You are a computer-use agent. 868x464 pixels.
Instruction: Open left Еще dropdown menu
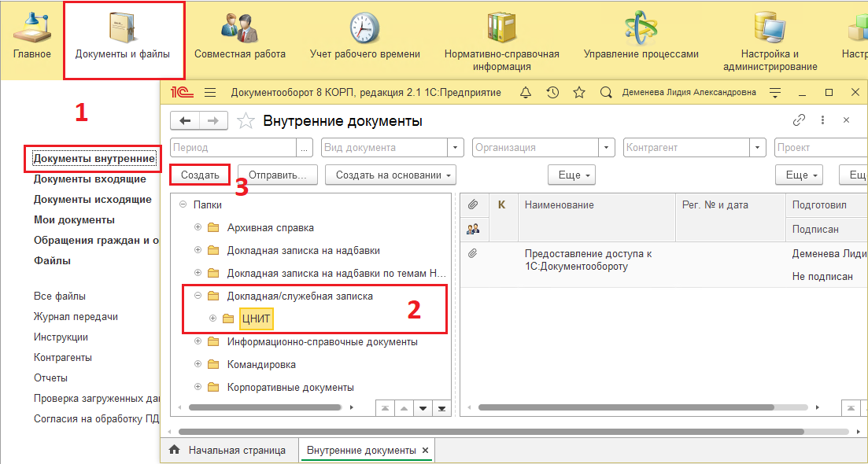[571, 175]
